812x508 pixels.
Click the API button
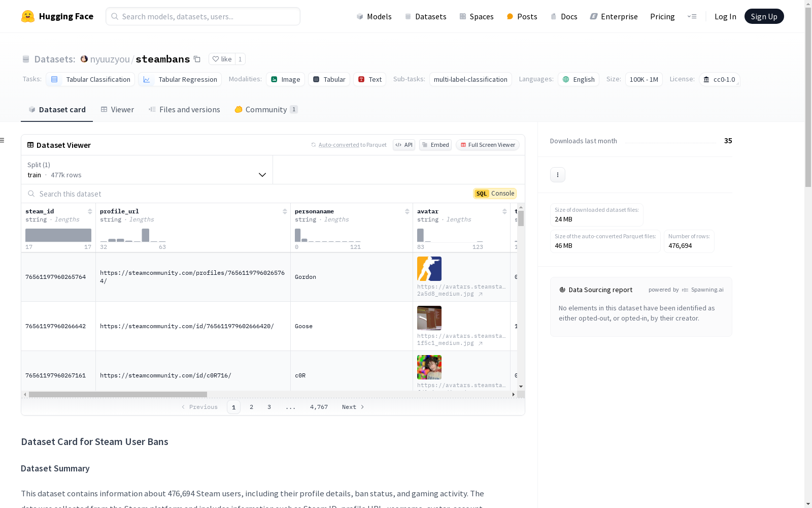pos(404,145)
